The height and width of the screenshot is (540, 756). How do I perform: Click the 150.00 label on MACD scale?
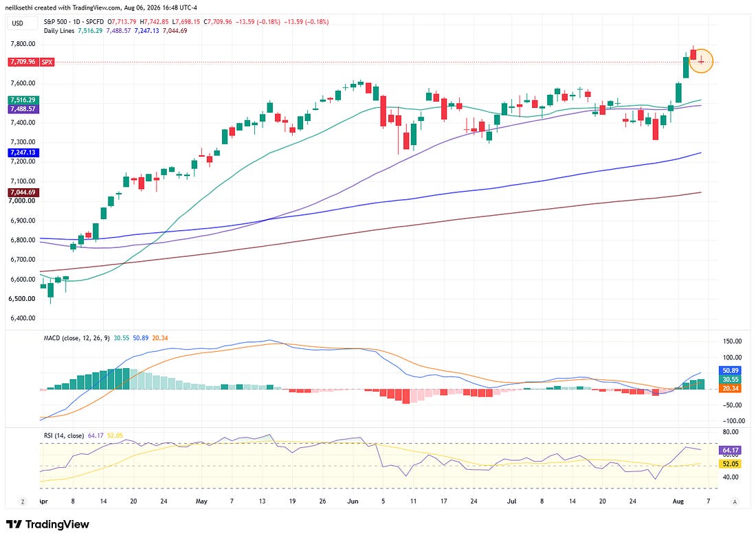point(733,341)
